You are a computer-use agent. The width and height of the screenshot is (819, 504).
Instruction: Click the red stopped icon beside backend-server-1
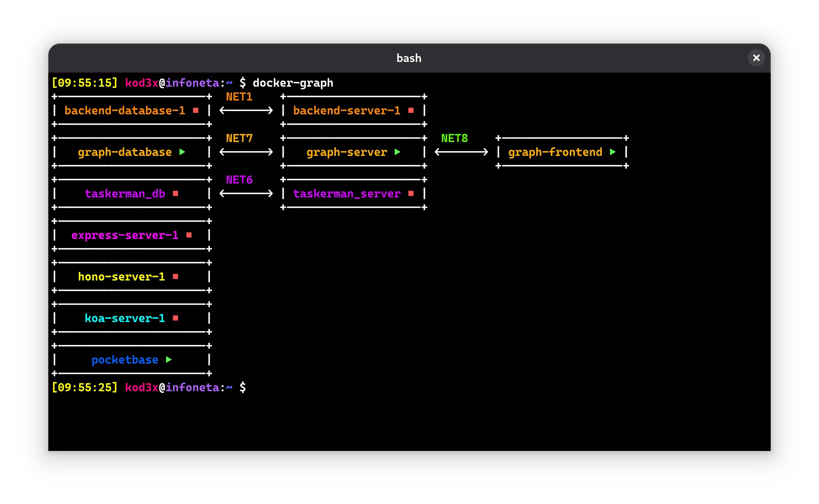[x=411, y=110]
